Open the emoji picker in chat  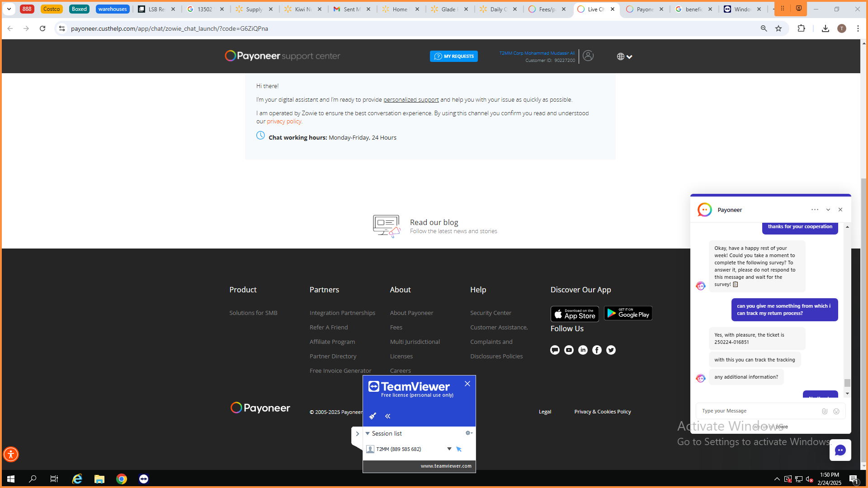[836, 411]
